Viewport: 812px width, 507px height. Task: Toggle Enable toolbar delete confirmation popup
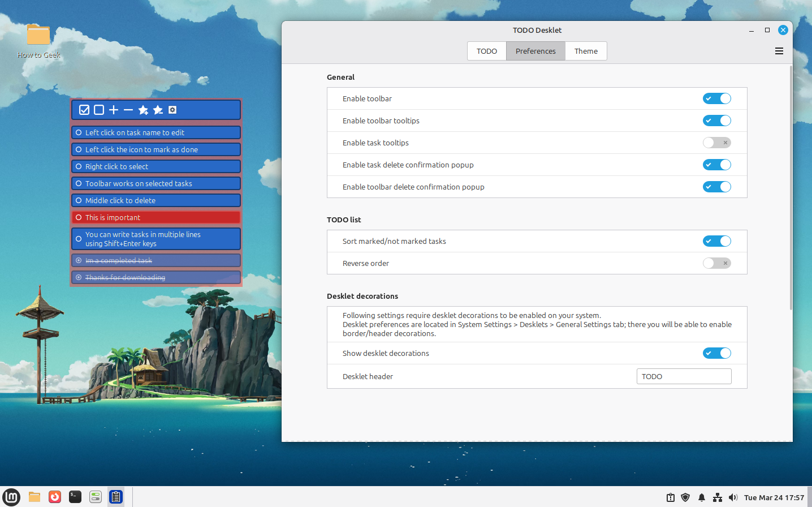(717, 187)
